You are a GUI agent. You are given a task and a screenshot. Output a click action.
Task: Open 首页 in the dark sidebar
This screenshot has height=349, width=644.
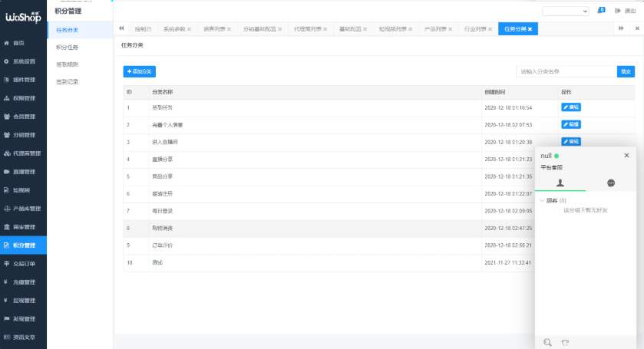point(23,43)
